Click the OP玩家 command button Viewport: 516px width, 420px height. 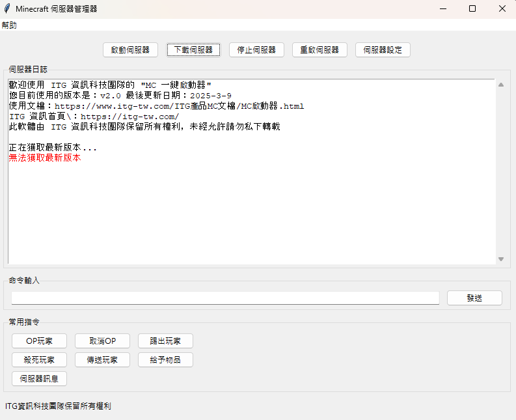(x=39, y=341)
